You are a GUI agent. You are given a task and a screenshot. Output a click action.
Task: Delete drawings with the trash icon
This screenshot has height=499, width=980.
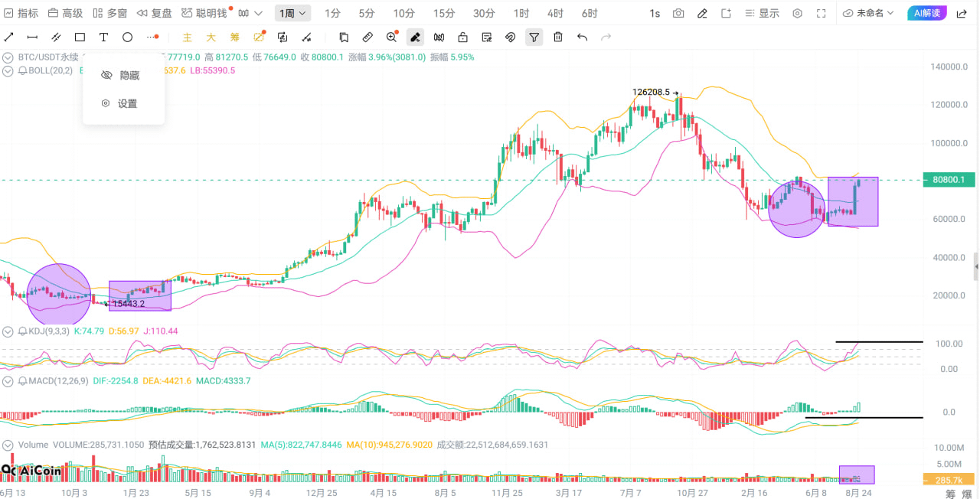point(558,37)
